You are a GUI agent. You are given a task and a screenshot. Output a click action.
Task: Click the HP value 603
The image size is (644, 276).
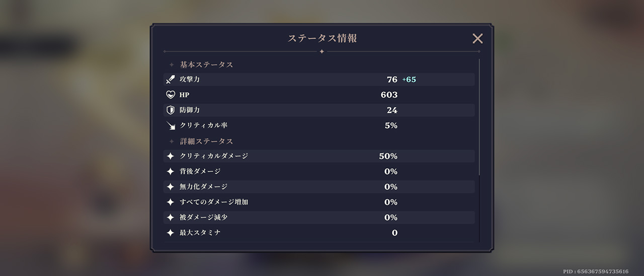(389, 95)
